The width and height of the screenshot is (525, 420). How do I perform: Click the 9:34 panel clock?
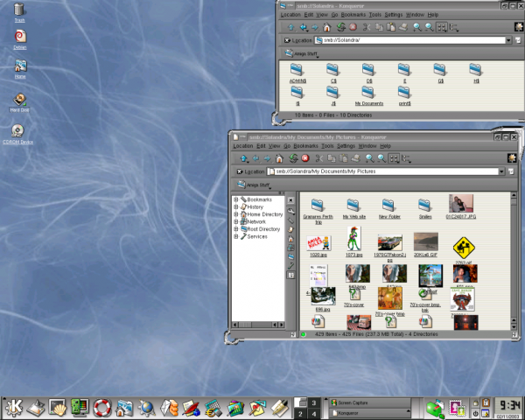point(507,406)
